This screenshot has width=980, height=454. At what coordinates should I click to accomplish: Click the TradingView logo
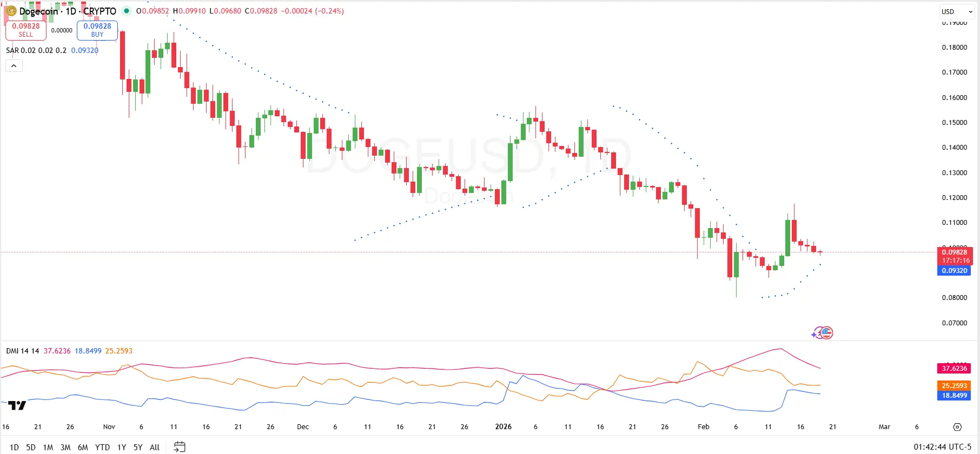[17, 405]
